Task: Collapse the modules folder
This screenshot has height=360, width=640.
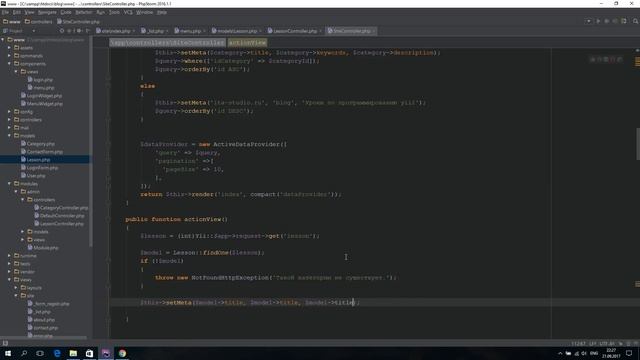Action: click(9, 184)
